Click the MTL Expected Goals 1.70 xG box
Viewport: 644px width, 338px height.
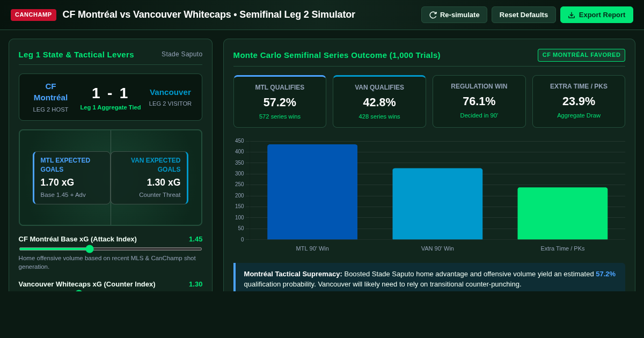[71, 178]
